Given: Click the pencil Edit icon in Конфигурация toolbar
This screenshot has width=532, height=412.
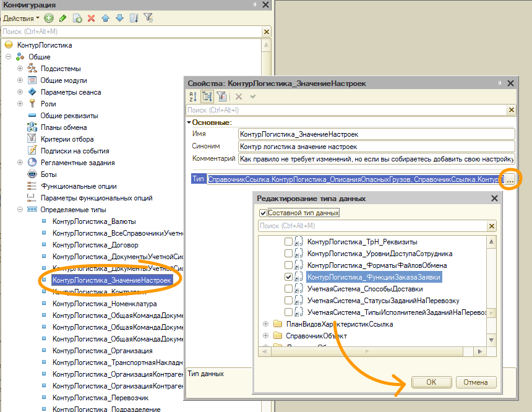Looking at the screenshot, I should (62, 18).
